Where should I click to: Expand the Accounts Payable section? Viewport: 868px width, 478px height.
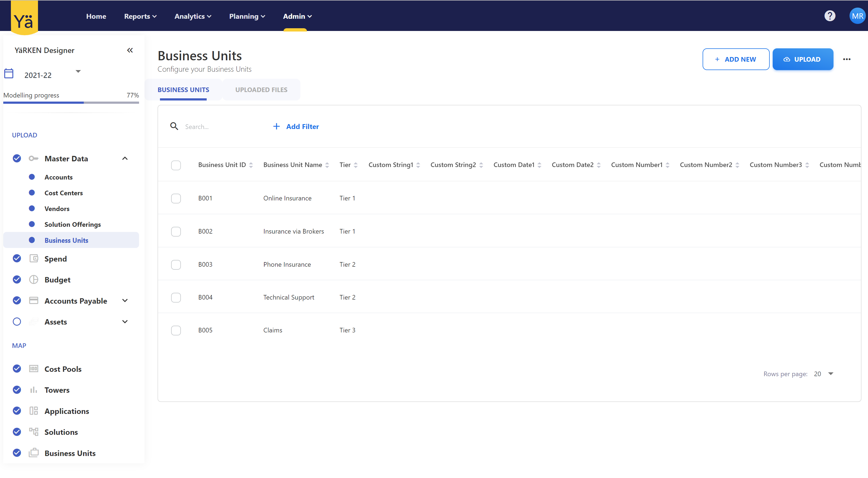point(125,300)
